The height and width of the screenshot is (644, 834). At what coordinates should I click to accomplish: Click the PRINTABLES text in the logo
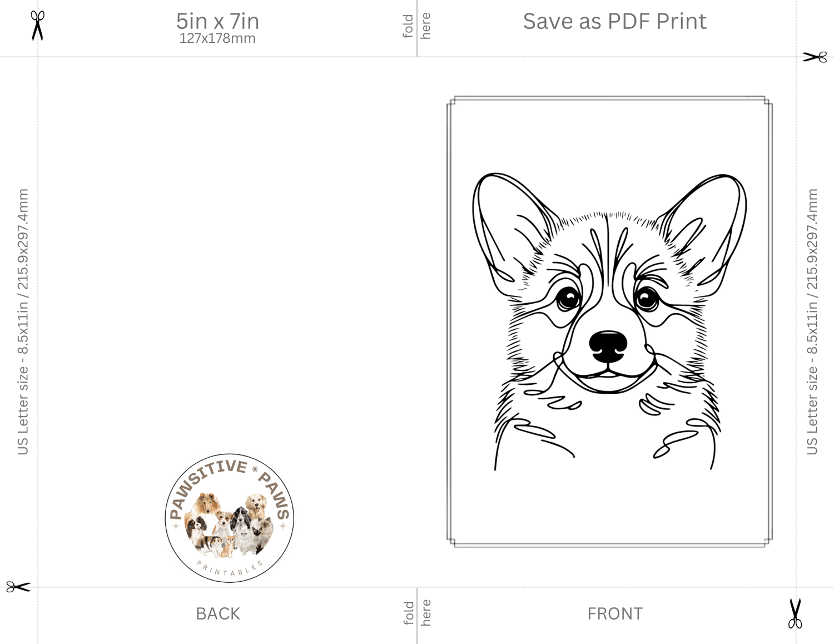[230, 569]
